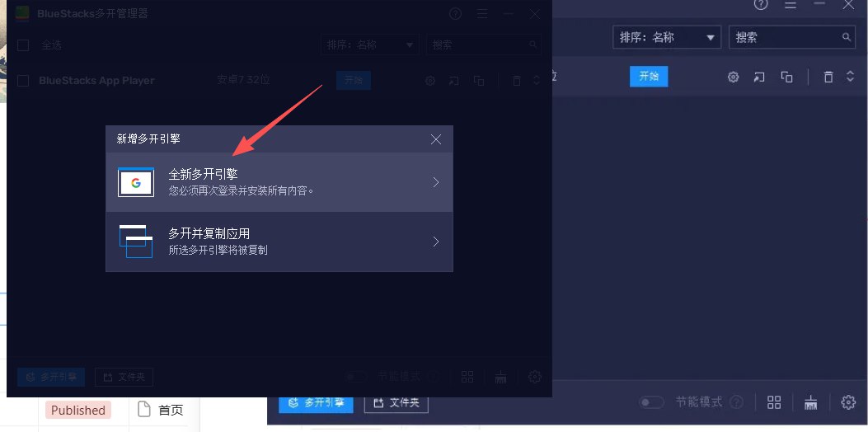Click the help icon next to 节能模式
This screenshot has height=432, width=868.
coord(736,402)
